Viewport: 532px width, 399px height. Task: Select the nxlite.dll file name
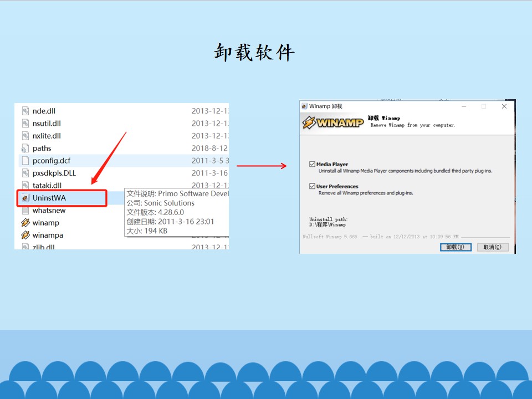click(x=47, y=136)
